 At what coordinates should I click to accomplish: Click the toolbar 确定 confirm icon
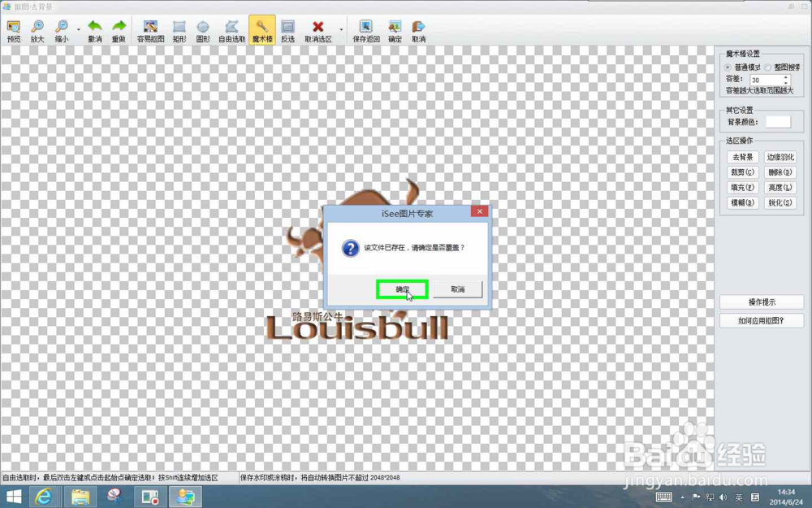[395, 31]
